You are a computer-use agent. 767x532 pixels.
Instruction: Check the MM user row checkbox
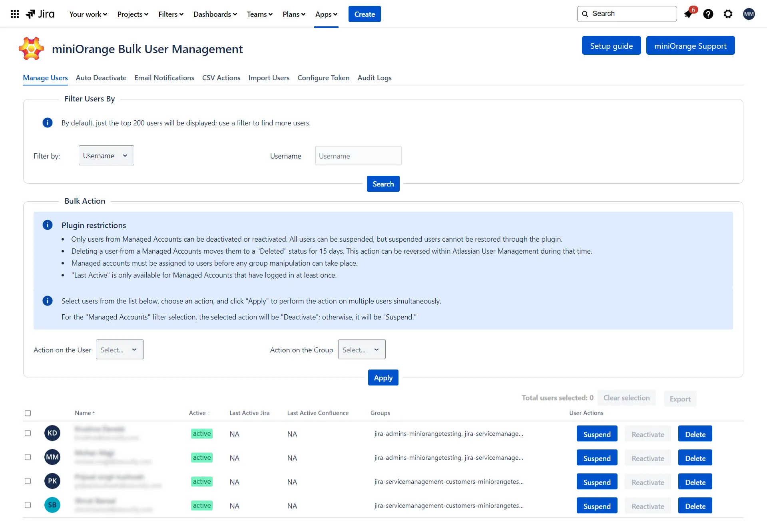pyautogui.click(x=28, y=457)
